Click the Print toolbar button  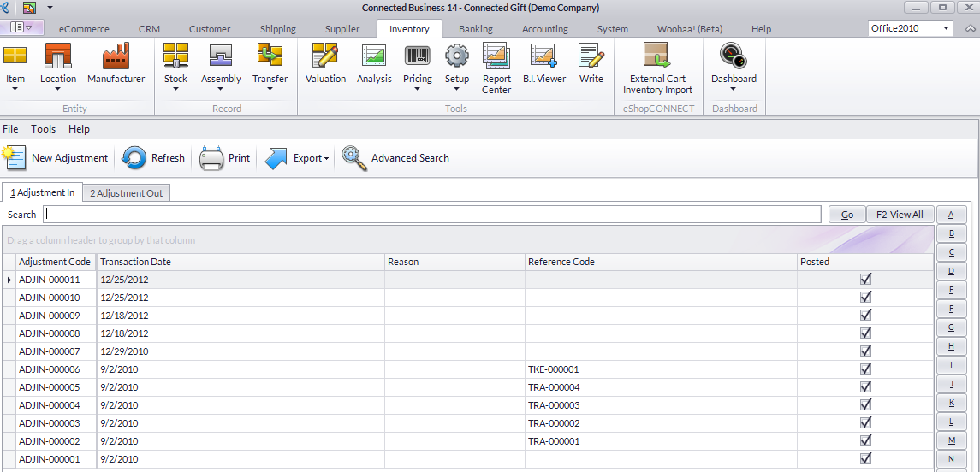(225, 158)
